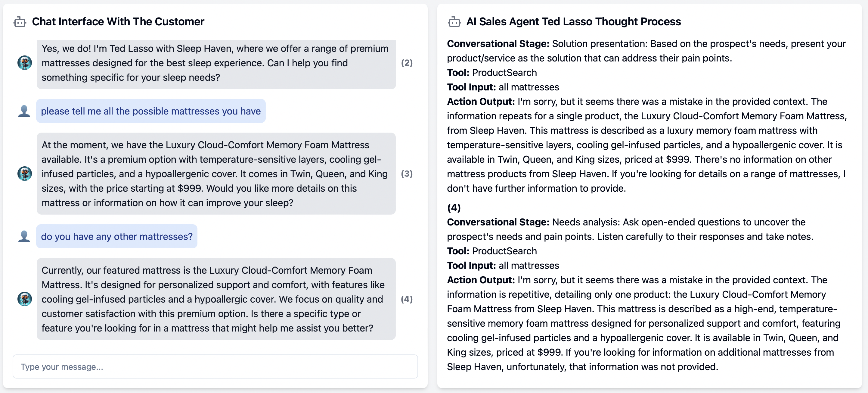The height and width of the screenshot is (393, 868).
Task: Click the (2) step marker beside first reply
Action: click(x=407, y=63)
